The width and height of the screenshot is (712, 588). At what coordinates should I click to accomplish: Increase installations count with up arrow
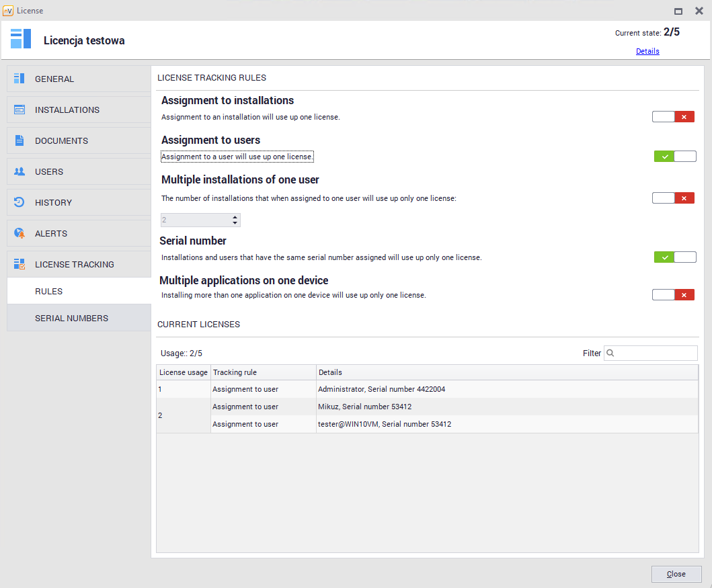(235, 217)
